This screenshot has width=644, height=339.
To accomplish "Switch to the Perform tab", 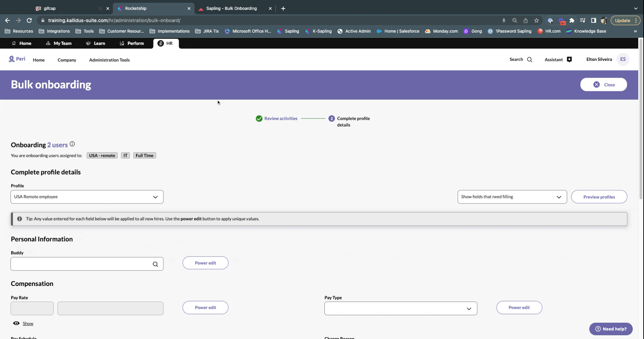I will pyautogui.click(x=132, y=43).
